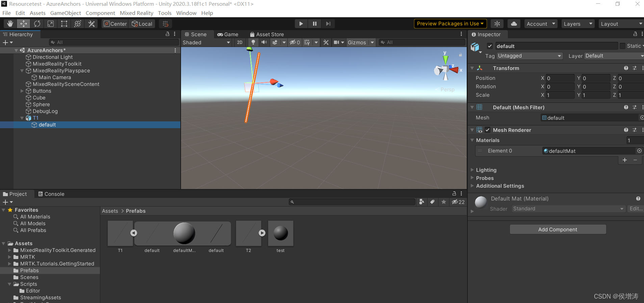Select the Transform tool
Viewport: 644px width, 303px height.
pos(78,24)
